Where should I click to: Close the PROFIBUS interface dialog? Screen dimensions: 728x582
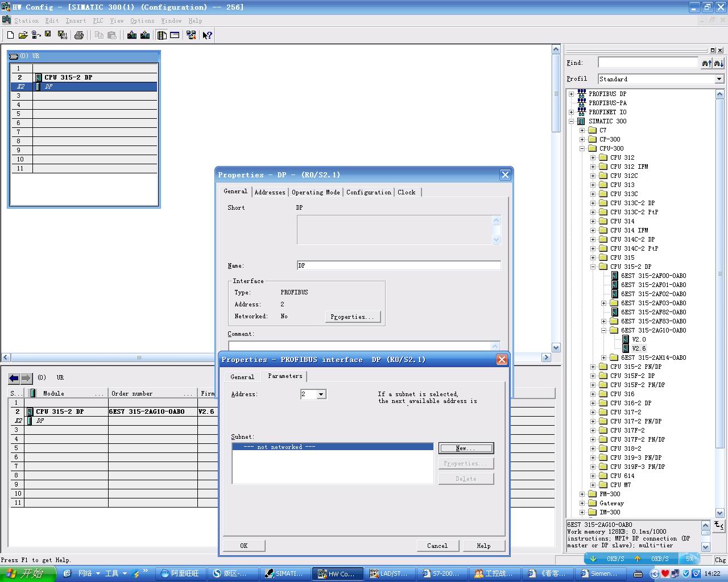[502, 360]
